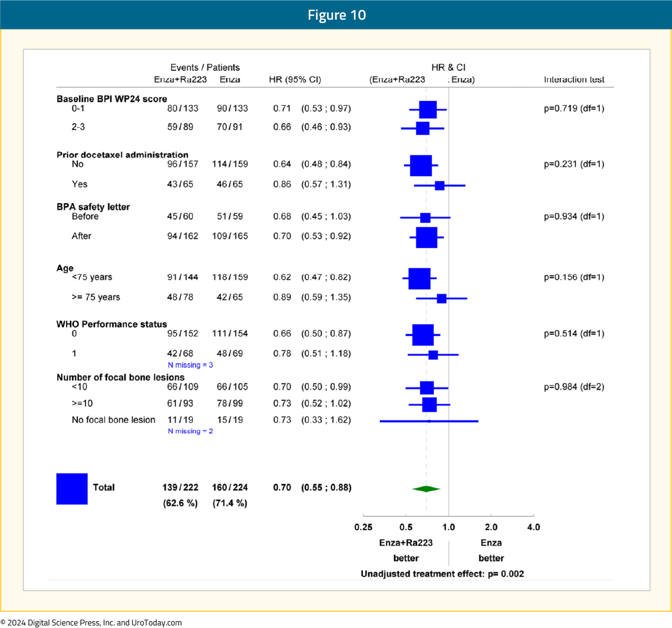Image resolution: width=672 pixels, height=628 pixels.
Task: Click the copyright Digital Science Press footer
Action: click(x=91, y=622)
